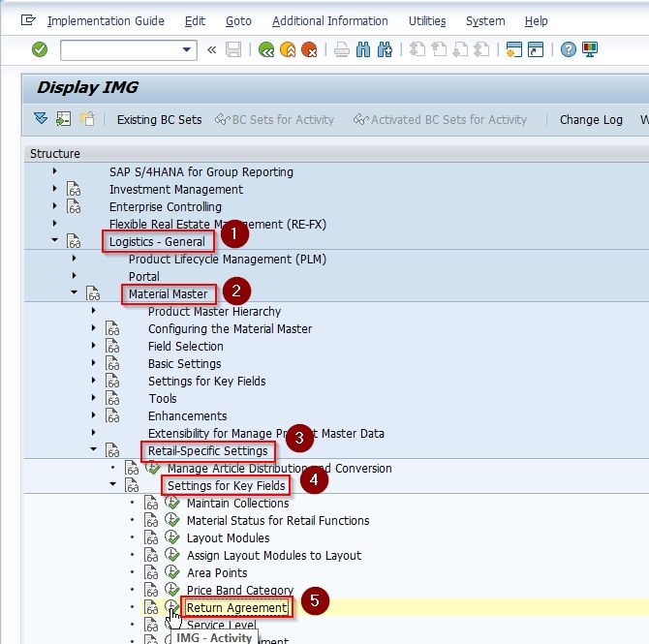649x644 pixels.
Task: Click the Print icon
Action: pyautogui.click(x=342, y=49)
